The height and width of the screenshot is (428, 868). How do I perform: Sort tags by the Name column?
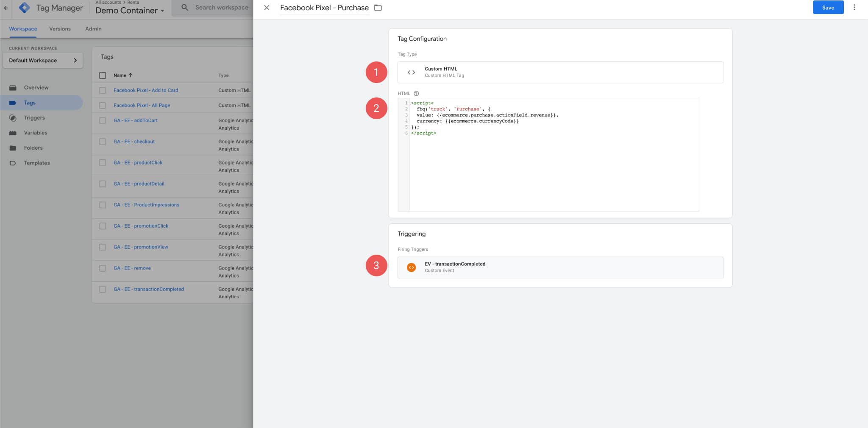coord(120,75)
